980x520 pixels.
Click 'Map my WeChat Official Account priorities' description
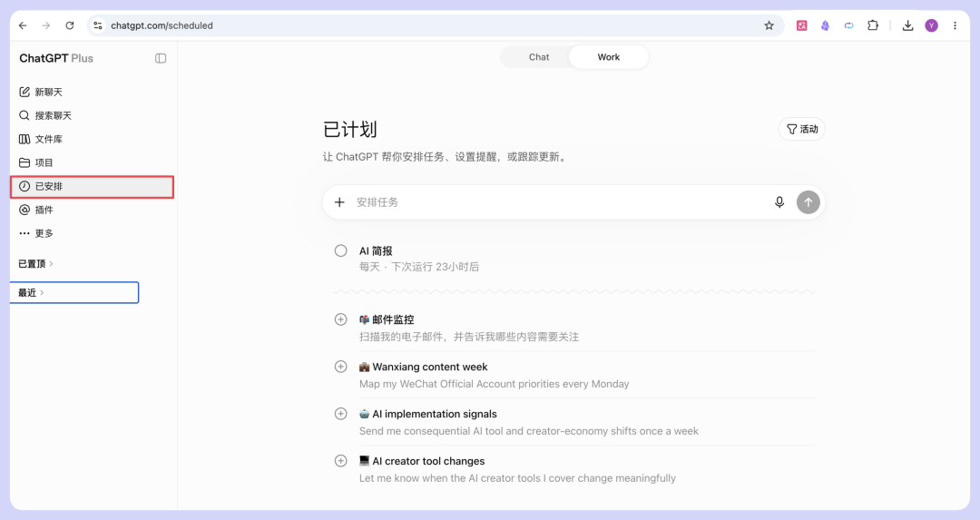click(x=495, y=384)
